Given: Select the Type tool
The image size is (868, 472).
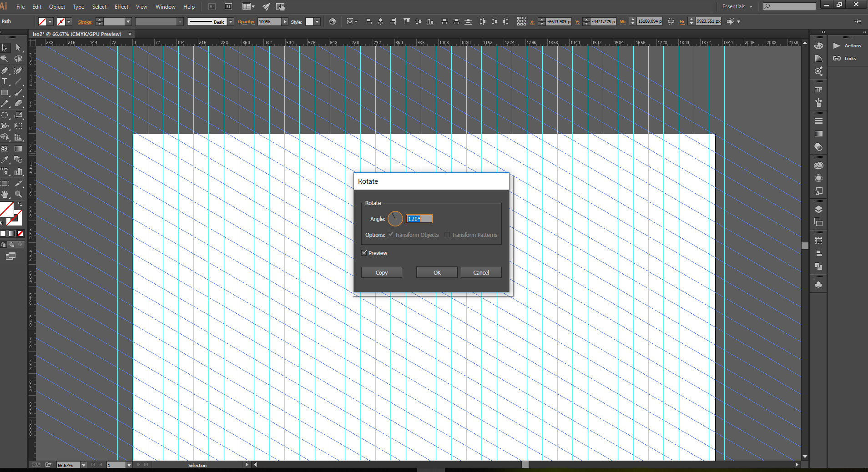Looking at the screenshot, I should pos(5,81).
